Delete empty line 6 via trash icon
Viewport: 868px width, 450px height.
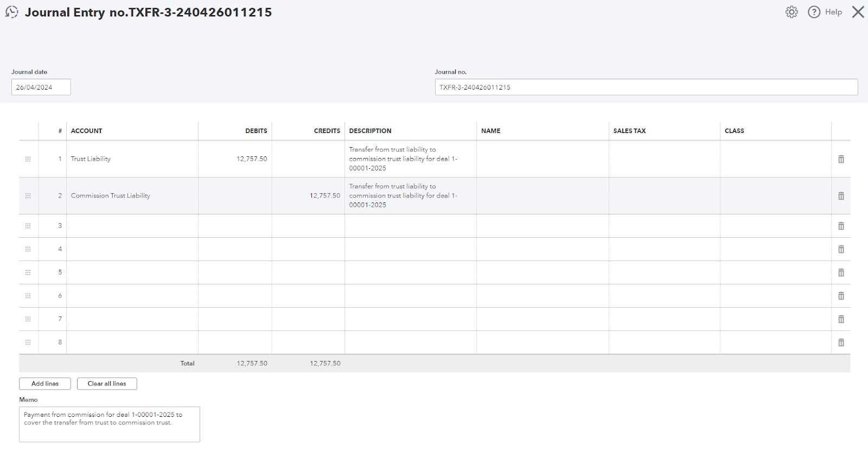(x=841, y=296)
